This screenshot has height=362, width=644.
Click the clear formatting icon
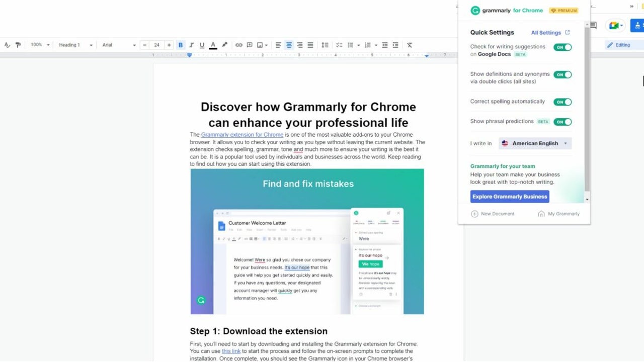tap(410, 45)
